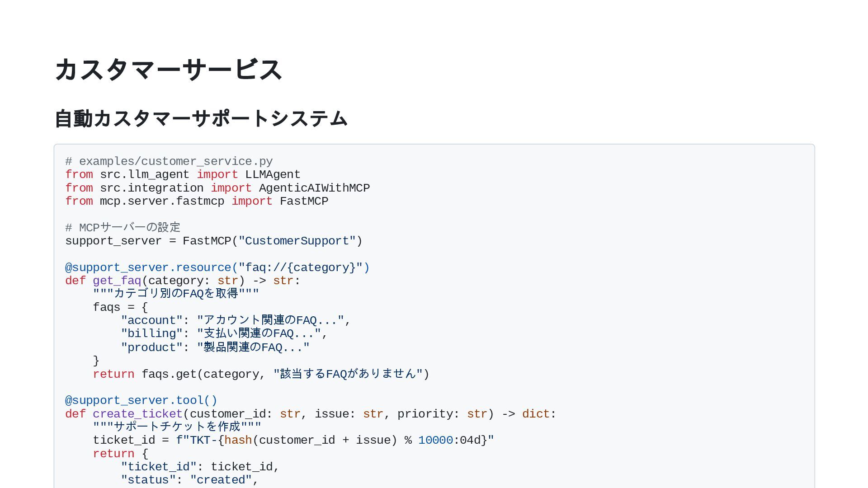Click the 自動カスタマーサポートシステム subheading
This screenshot has width=868, height=488.
pos(201,119)
